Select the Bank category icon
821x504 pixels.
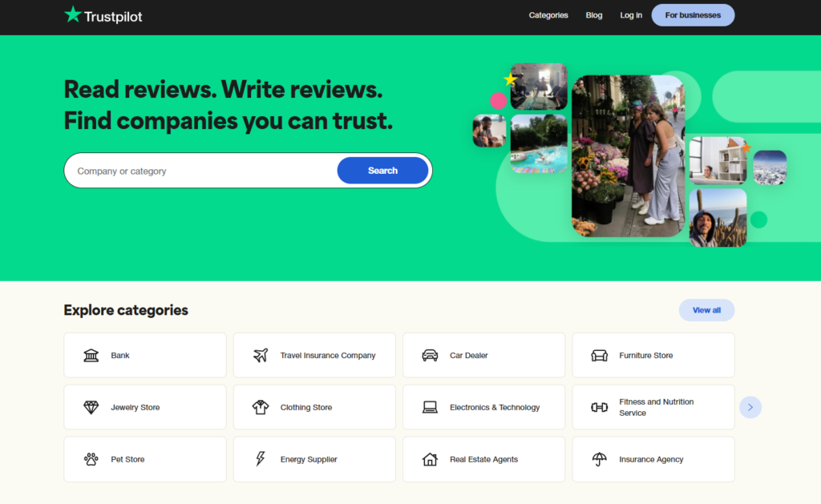[91, 355]
